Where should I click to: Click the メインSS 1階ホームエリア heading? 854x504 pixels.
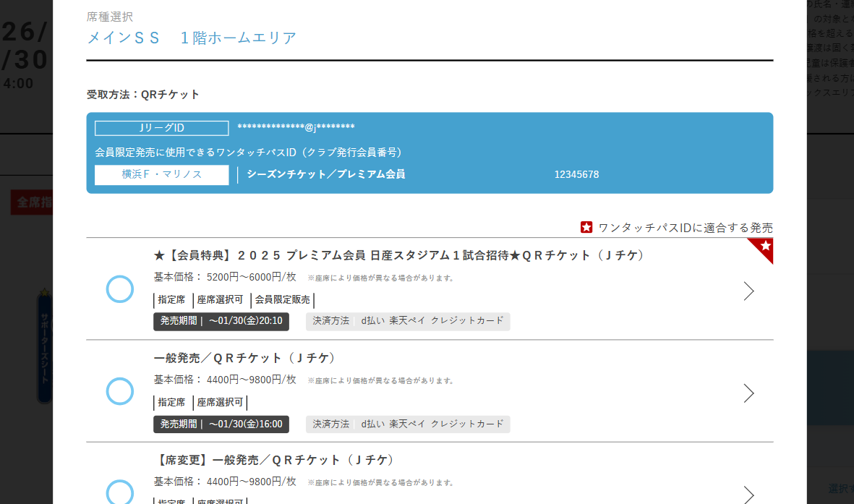click(x=192, y=38)
